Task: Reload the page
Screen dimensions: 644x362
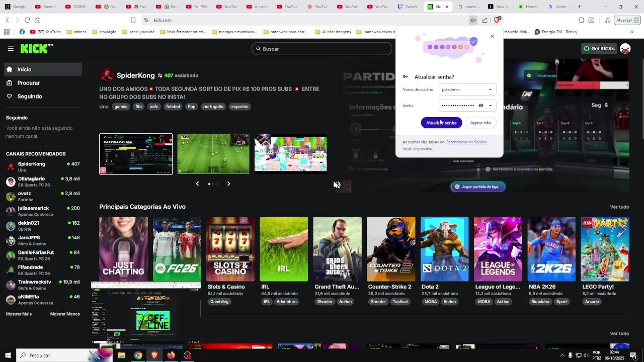Action: [x=27, y=20]
